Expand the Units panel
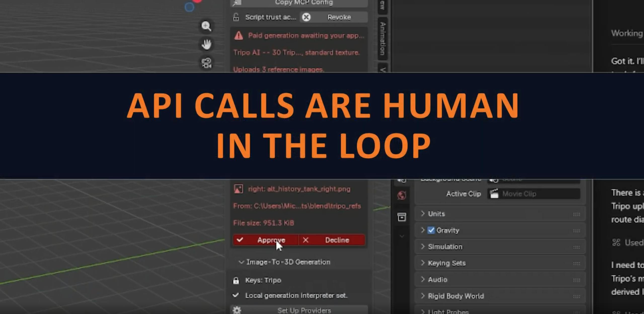 pos(423,214)
